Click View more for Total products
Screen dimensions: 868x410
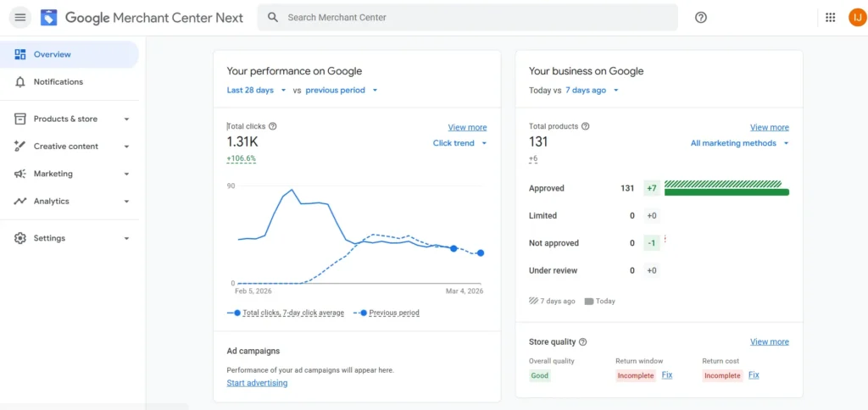tap(770, 127)
